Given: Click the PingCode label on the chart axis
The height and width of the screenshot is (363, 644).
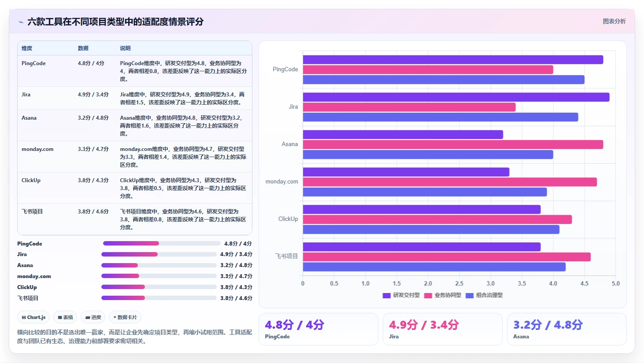Looking at the screenshot, I should click(285, 70).
